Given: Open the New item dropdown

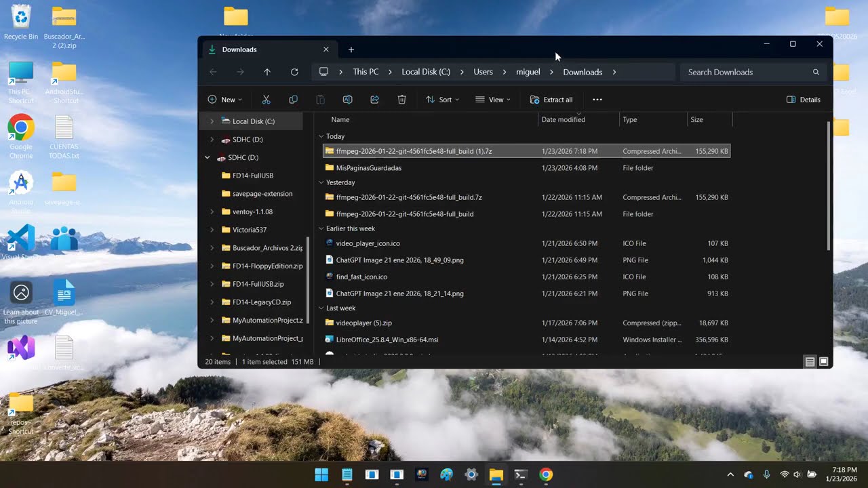Looking at the screenshot, I should coord(224,100).
